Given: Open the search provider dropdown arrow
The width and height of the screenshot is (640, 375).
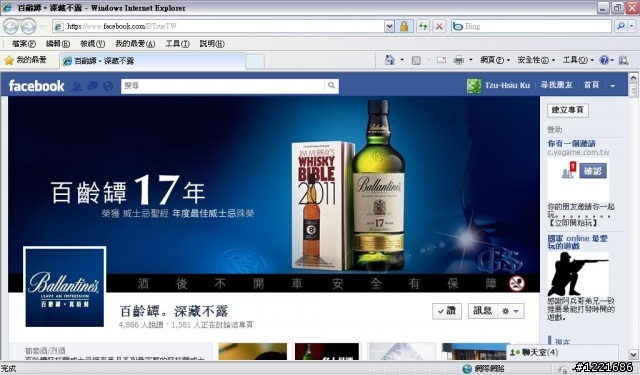Looking at the screenshot, I should coord(631,27).
